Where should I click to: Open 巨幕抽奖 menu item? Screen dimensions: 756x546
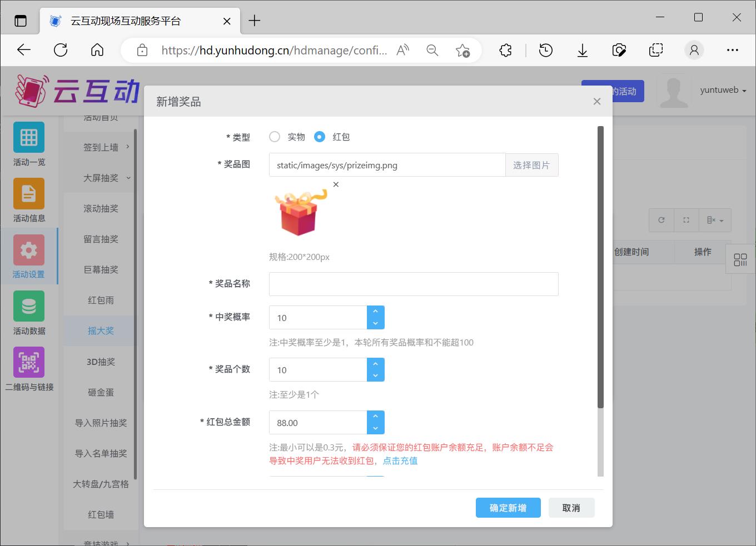click(x=101, y=269)
